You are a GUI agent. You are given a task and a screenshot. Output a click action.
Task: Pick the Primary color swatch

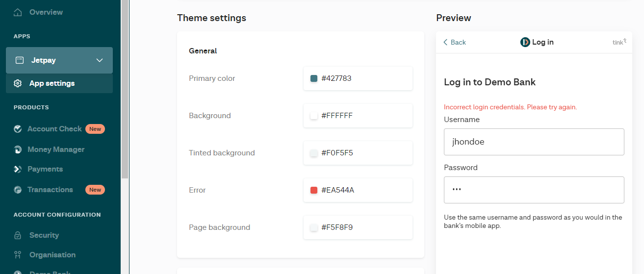coord(314,78)
